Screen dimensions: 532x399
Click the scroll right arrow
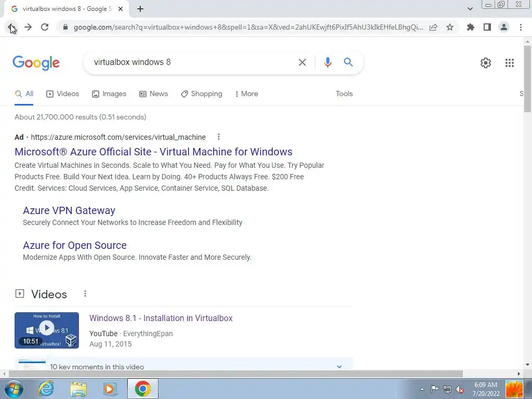tap(519, 374)
